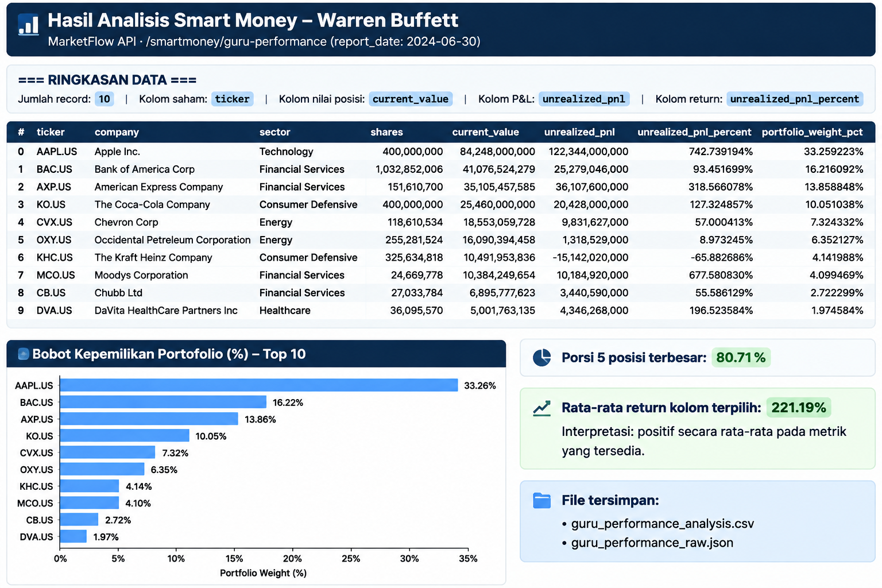Click Occidental Petroleum Corporation cell
This screenshot has width=882, height=588.
tap(172, 240)
